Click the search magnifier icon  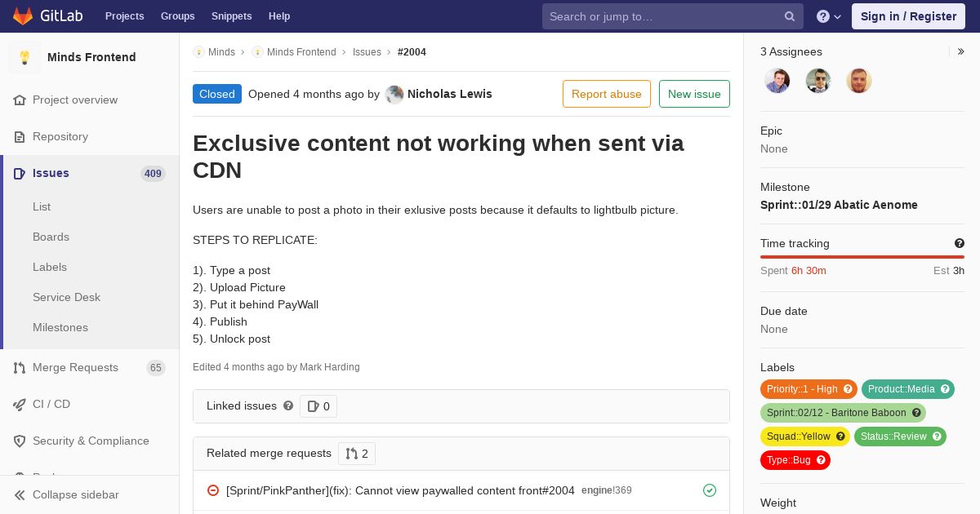[790, 16]
